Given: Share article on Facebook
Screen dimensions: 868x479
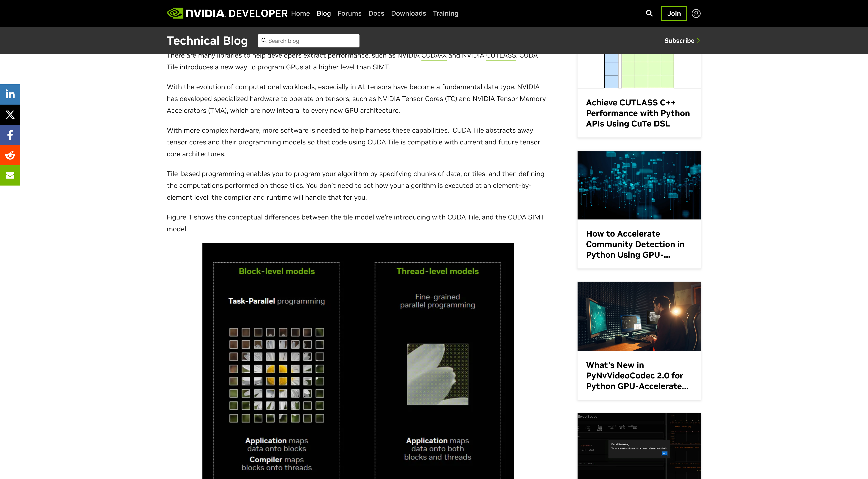Looking at the screenshot, I should pyautogui.click(x=10, y=135).
